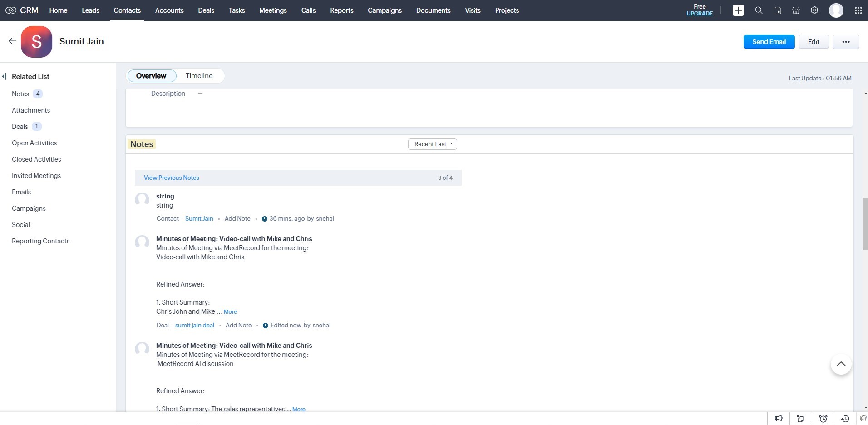Jump to Emails in Related List
The height and width of the screenshot is (425, 868).
(21, 192)
